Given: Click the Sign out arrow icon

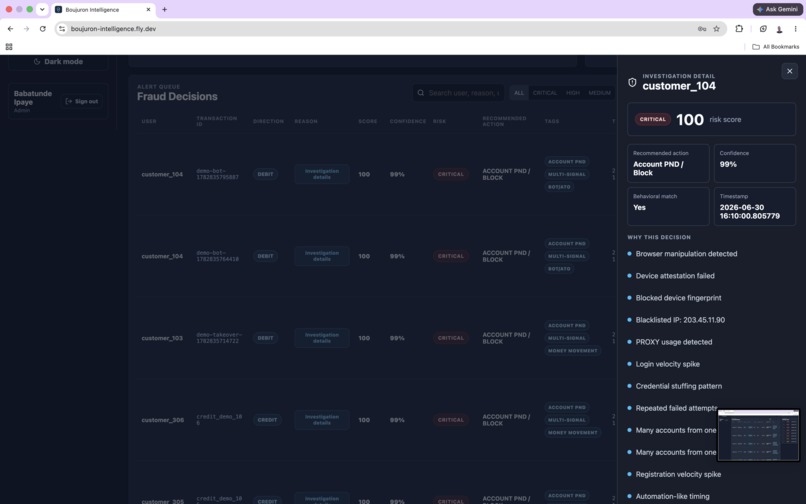Looking at the screenshot, I should [x=68, y=101].
